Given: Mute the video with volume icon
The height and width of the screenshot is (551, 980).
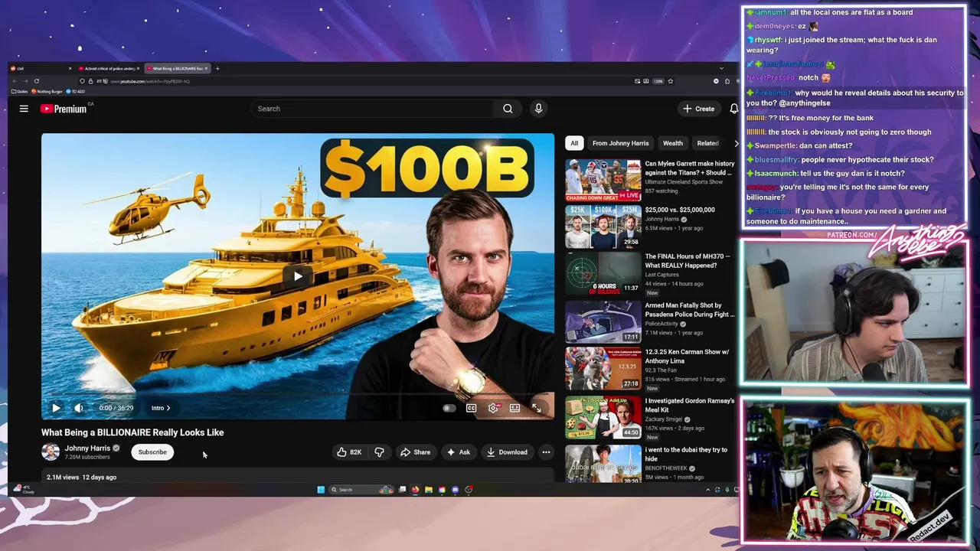Looking at the screenshot, I should tap(78, 408).
